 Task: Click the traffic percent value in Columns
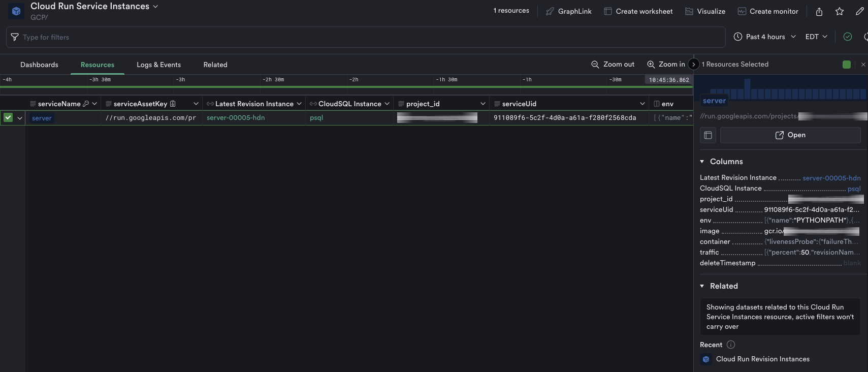tap(812, 252)
